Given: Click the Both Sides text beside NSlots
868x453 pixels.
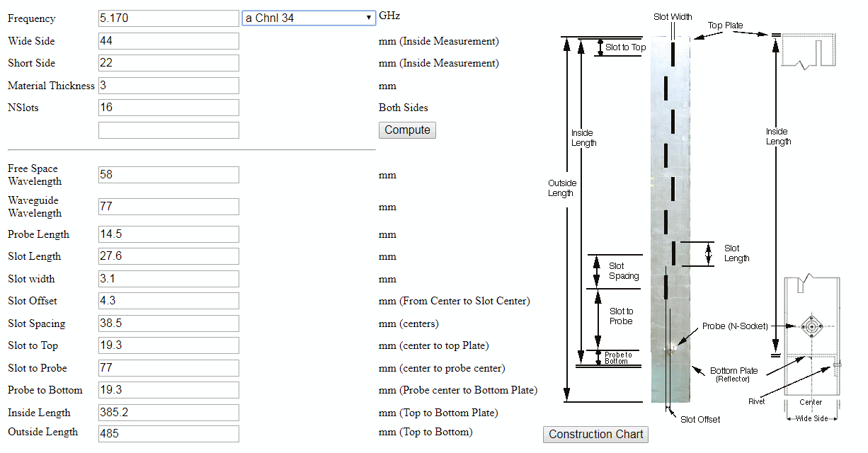Looking at the screenshot, I should [404, 108].
